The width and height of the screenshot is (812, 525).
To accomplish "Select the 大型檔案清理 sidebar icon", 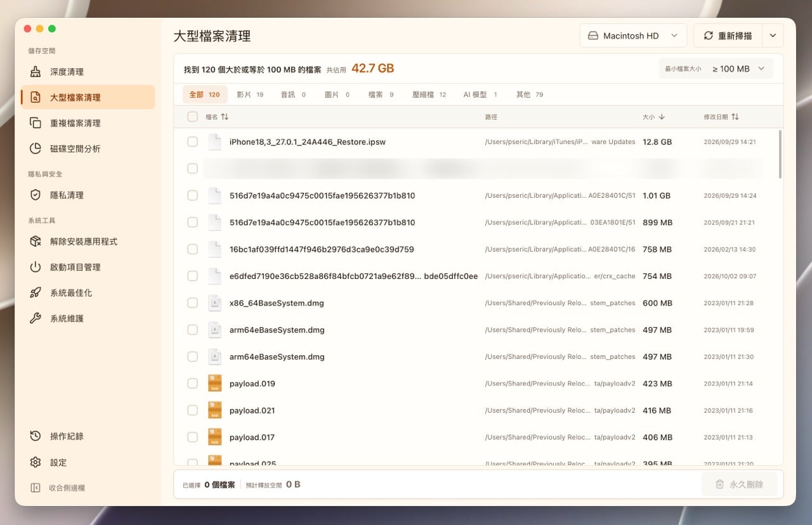I will (x=36, y=97).
